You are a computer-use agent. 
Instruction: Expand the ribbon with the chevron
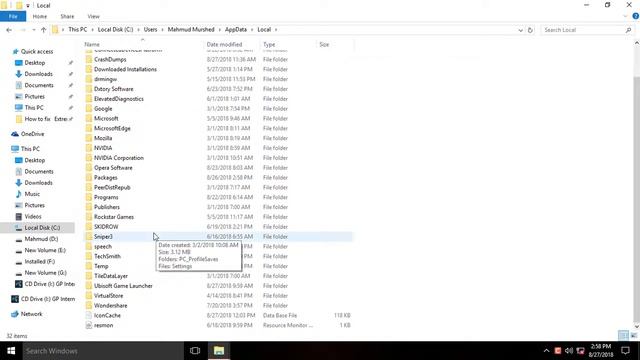(x=625, y=16)
